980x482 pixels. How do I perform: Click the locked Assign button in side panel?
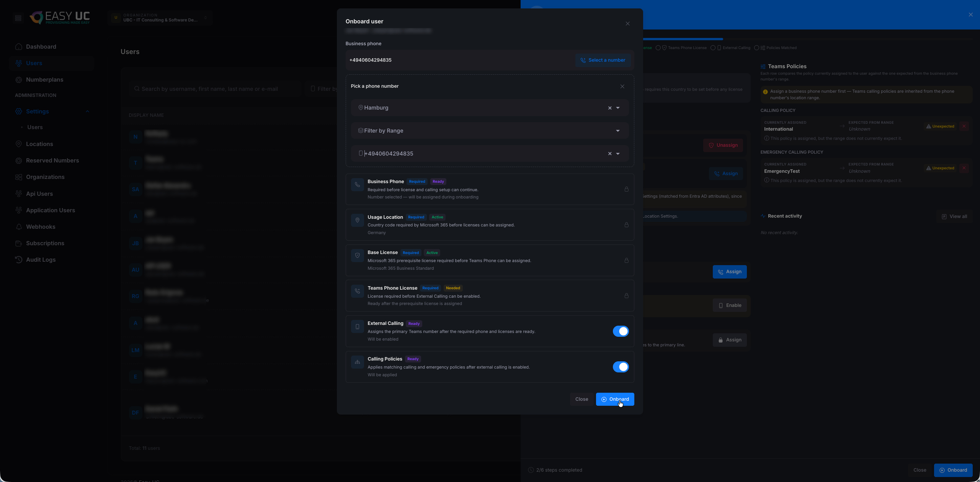point(729,340)
